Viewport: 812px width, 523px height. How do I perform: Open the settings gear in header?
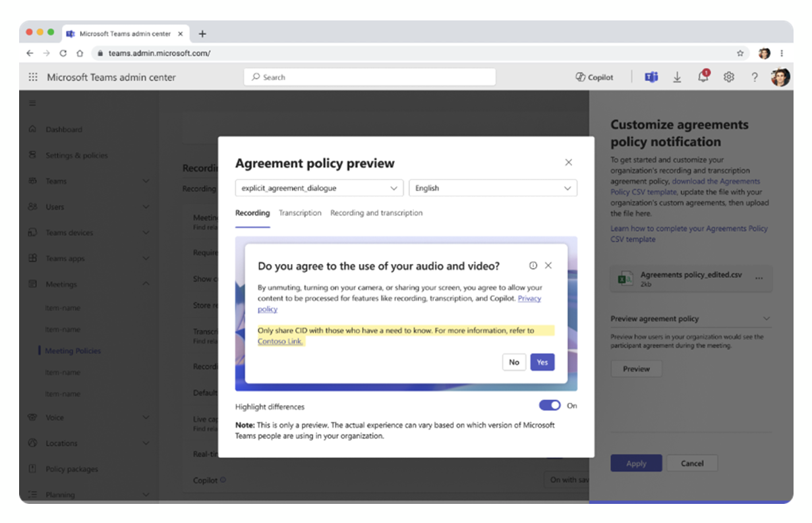[728, 77]
